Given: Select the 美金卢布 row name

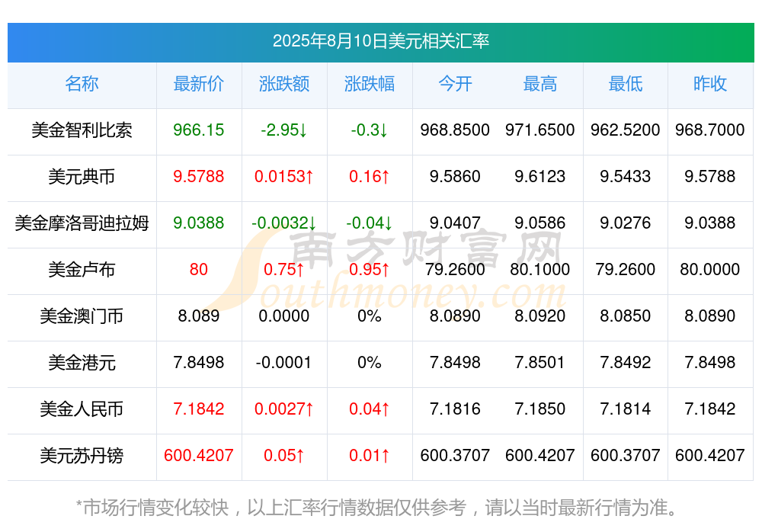Looking at the screenshot, I should click(82, 269).
